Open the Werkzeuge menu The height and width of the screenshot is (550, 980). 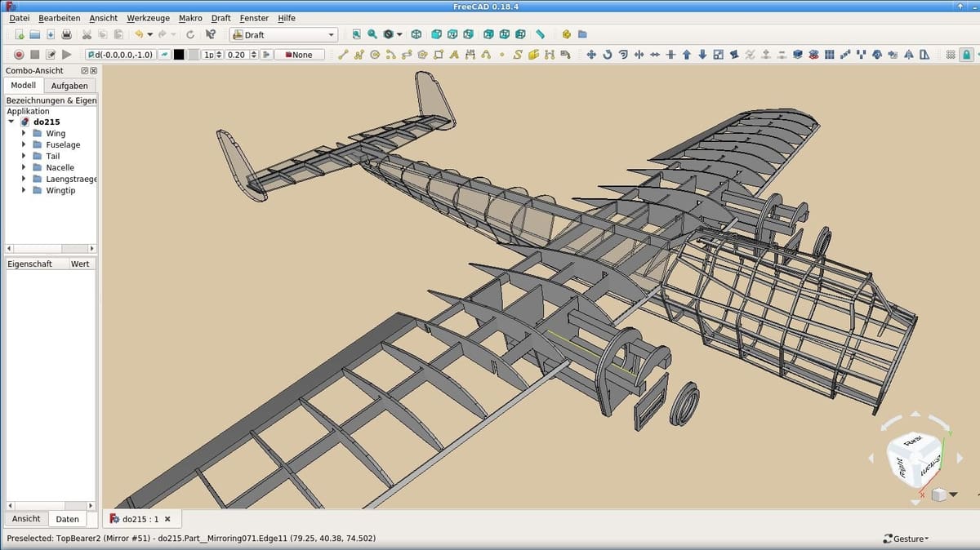click(x=148, y=18)
